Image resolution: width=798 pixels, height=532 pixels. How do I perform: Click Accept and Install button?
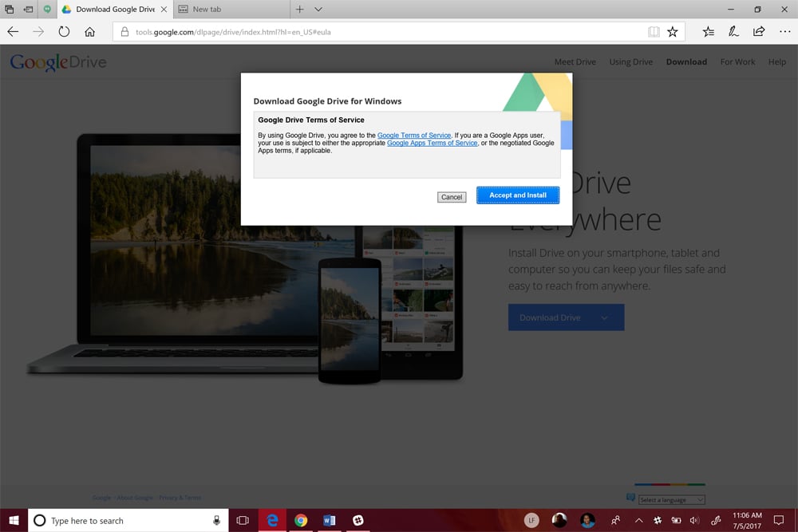518,195
